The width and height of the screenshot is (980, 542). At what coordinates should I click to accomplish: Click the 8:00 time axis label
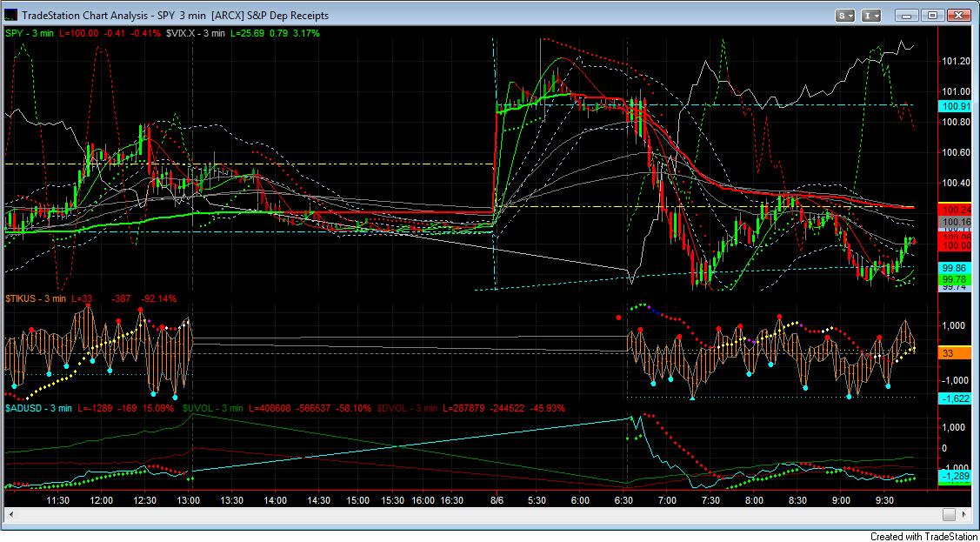[755, 500]
